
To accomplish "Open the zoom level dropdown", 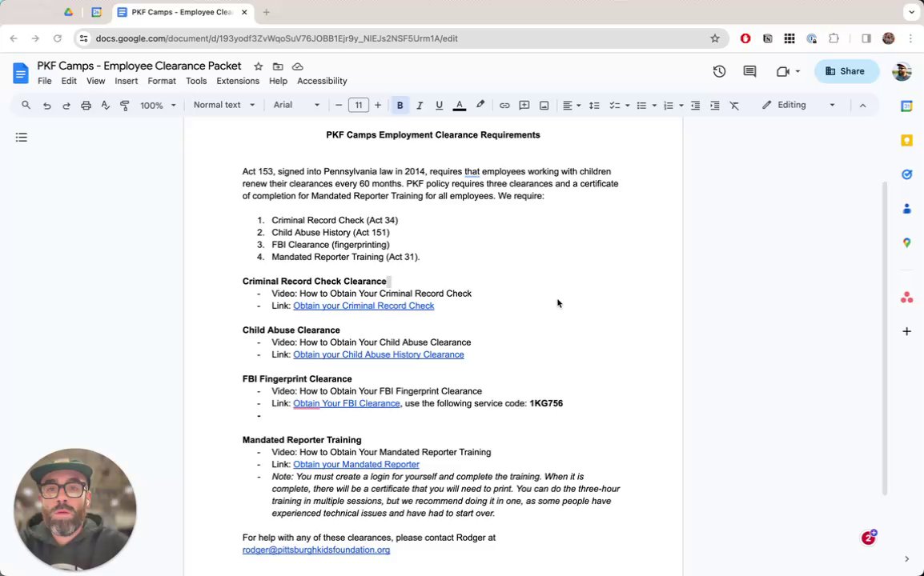I will [x=158, y=106].
